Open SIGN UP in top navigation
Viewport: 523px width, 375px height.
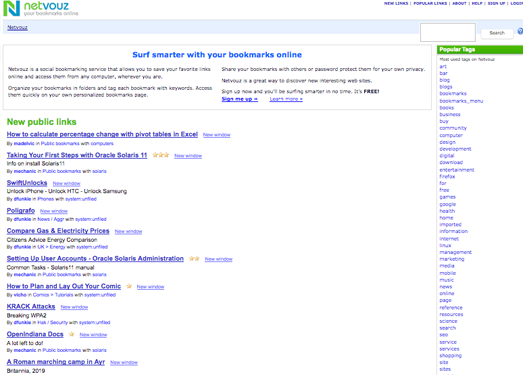click(496, 3)
